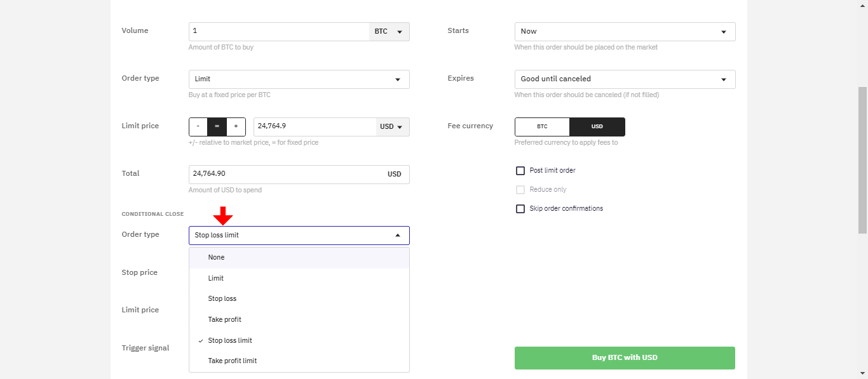This screenshot has width=868, height=379.
Task: Pick Take profit limit from the list
Action: 233,361
